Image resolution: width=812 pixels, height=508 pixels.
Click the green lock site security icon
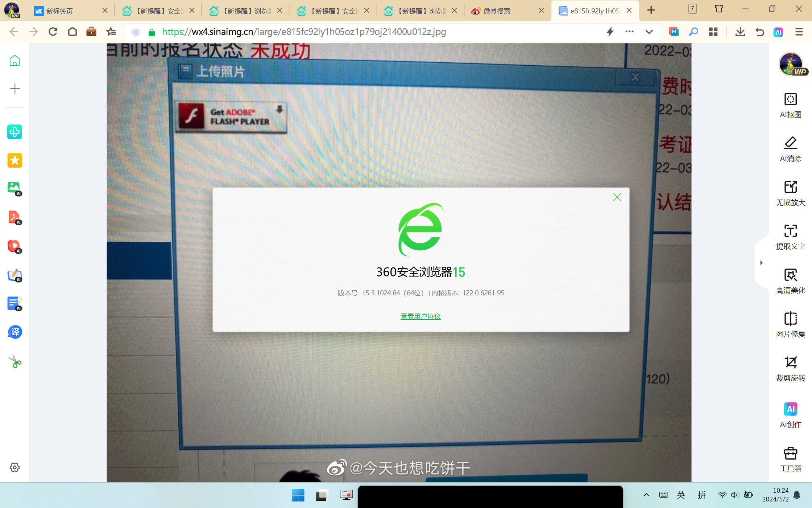coord(152,32)
